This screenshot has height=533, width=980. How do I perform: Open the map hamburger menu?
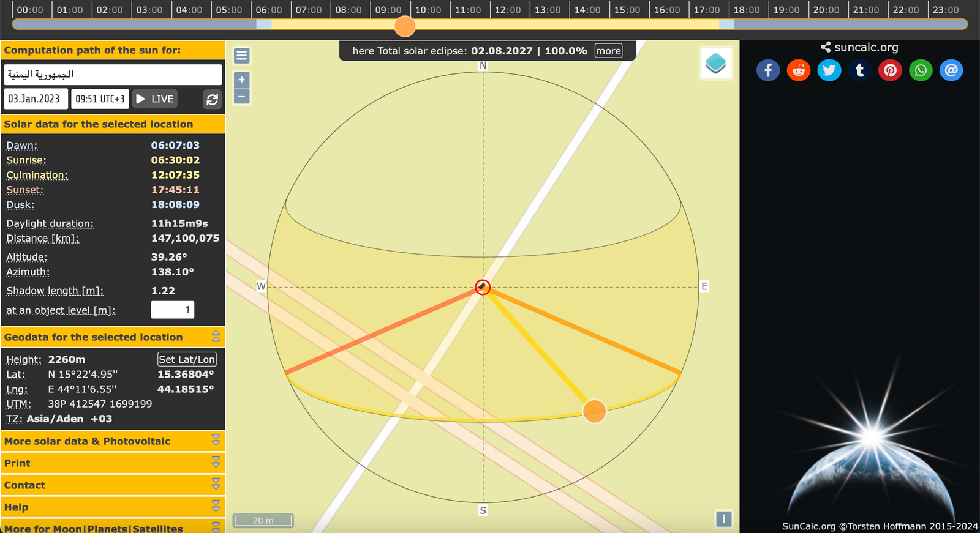pyautogui.click(x=242, y=56)
